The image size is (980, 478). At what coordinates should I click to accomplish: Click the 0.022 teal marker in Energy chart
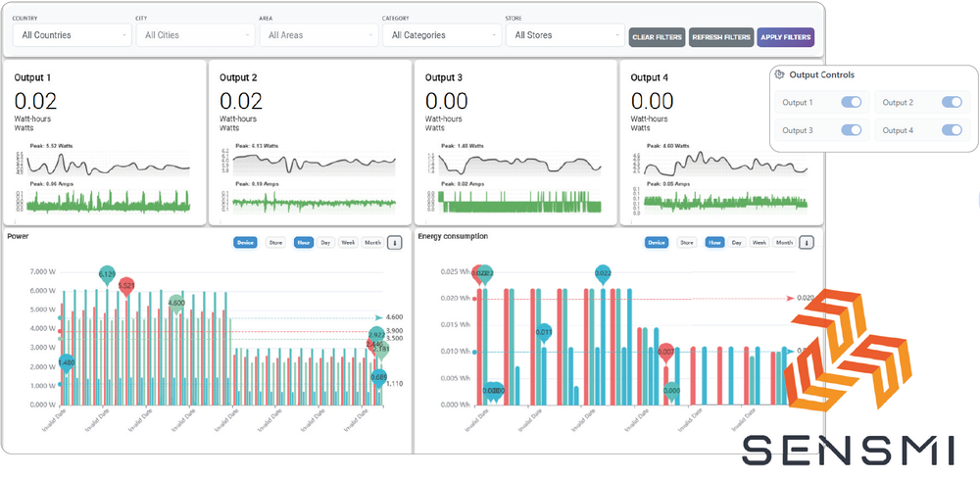pyautogui.click(x=604, y=273)
